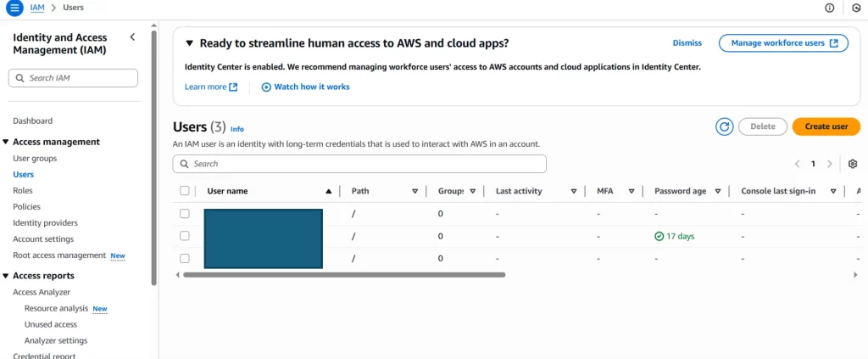Screen dimensions: 868x359
Task: Refresh the users list
Action: coord(724,126)
